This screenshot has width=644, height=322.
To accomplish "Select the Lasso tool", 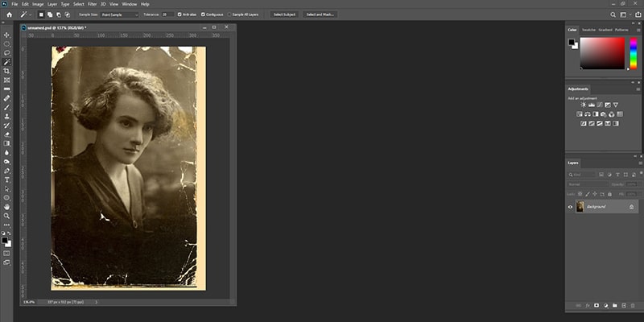I will click(6, 53).
